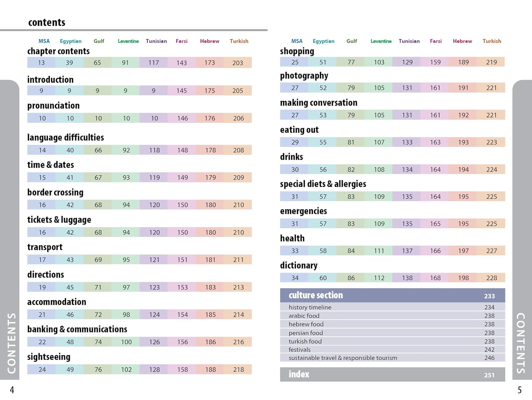The width and height of the screenshot is (532, 400).
Task: Click page number 4 at bottom left
Action: (12, 390)
